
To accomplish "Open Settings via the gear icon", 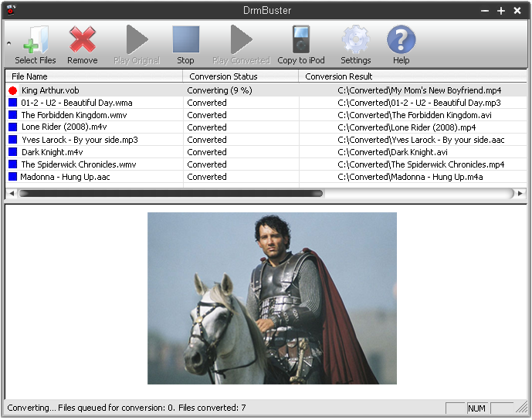I will pyautogui.click(x=356, y=39).
